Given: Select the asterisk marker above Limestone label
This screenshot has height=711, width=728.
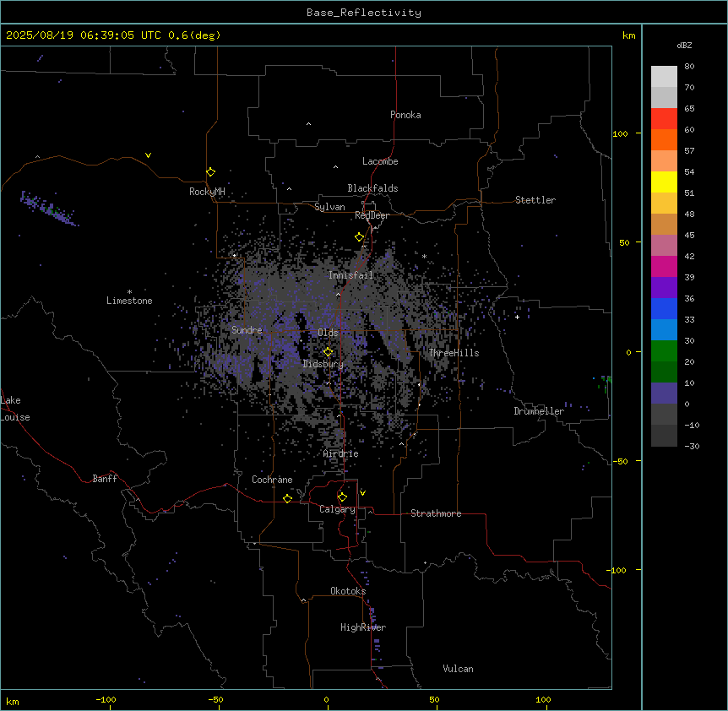Looking at the screenshot, I should tap(129, 292).
